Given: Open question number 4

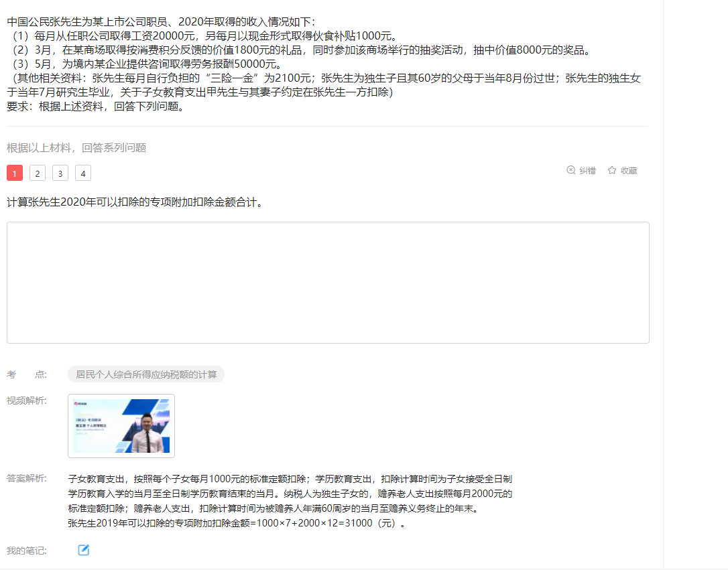Looking at the screenshot, I should pyautogui.click(x=82, y=173).
